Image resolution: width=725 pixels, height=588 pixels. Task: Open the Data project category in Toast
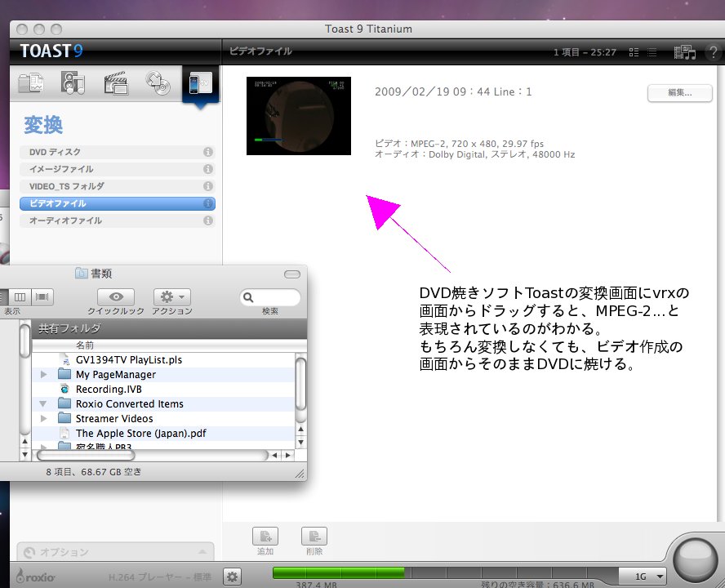pos(30,83)
